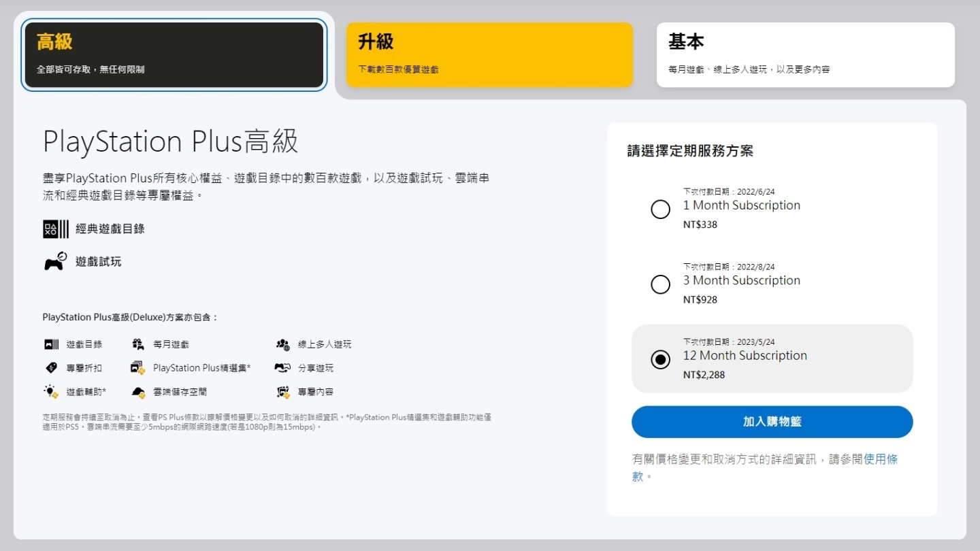Click the PlayStation Plus精選集 collection icon

[138, 367]
